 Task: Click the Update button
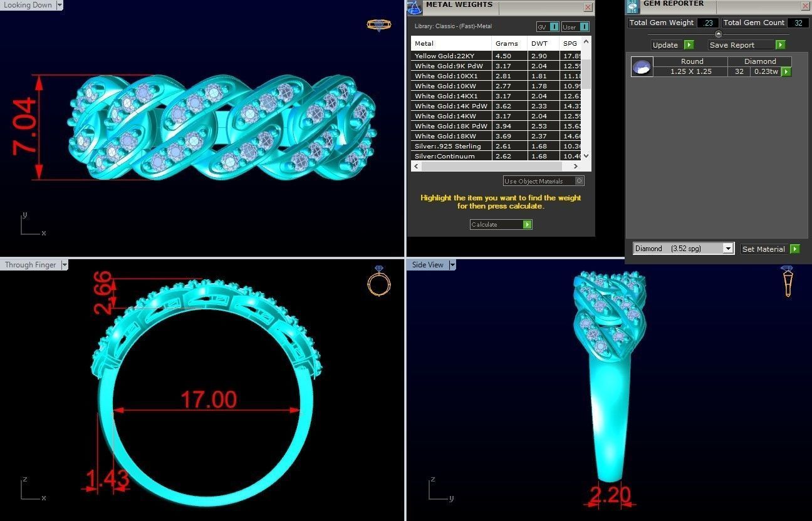point(667,45)
